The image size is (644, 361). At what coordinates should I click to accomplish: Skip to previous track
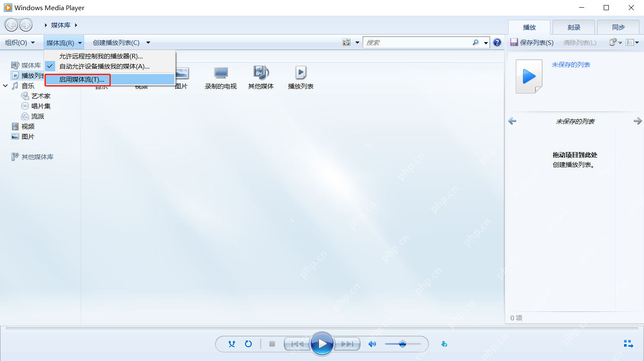click(x=297, y=344)
